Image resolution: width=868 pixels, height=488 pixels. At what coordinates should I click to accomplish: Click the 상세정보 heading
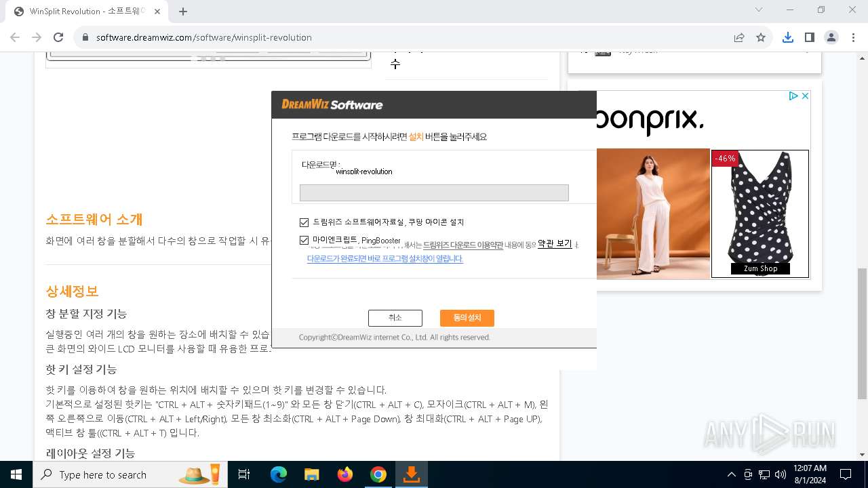pos(72,291)
